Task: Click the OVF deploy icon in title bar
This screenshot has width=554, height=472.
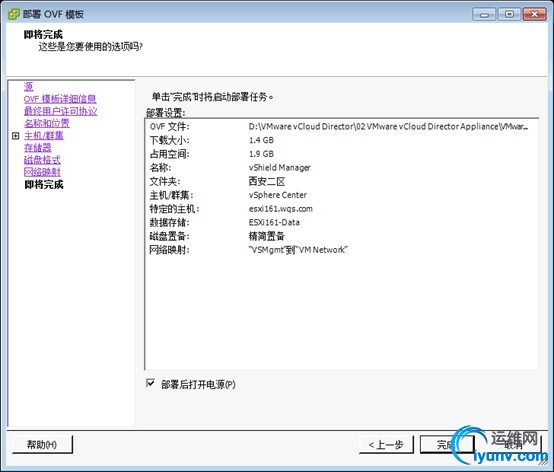Action: (x=14, y=14)
